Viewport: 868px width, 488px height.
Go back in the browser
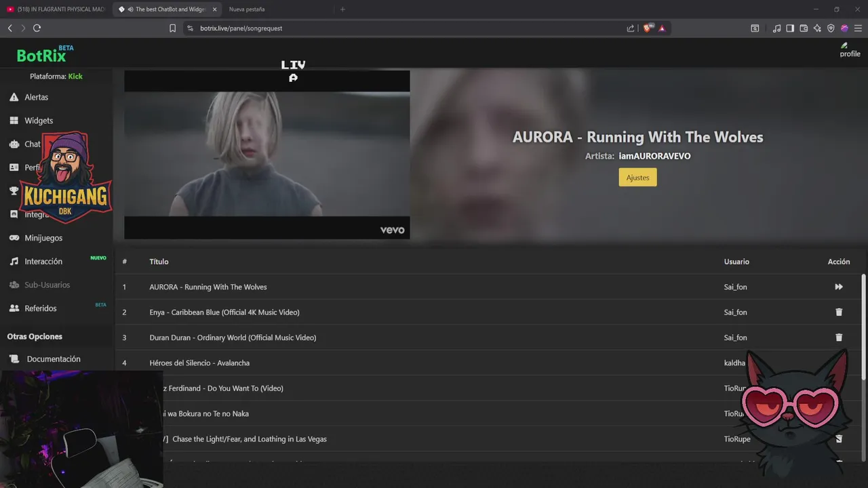(9, 28)
